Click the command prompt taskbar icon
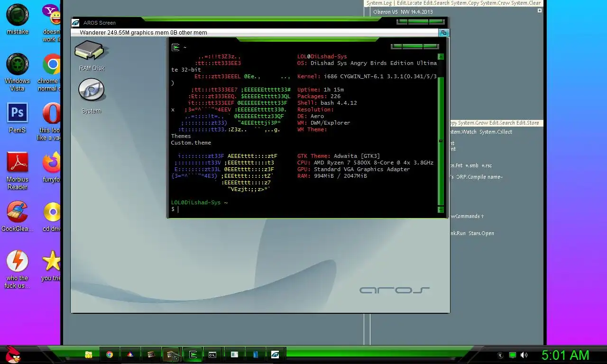 pyautogui.click(x=213, y=354)
